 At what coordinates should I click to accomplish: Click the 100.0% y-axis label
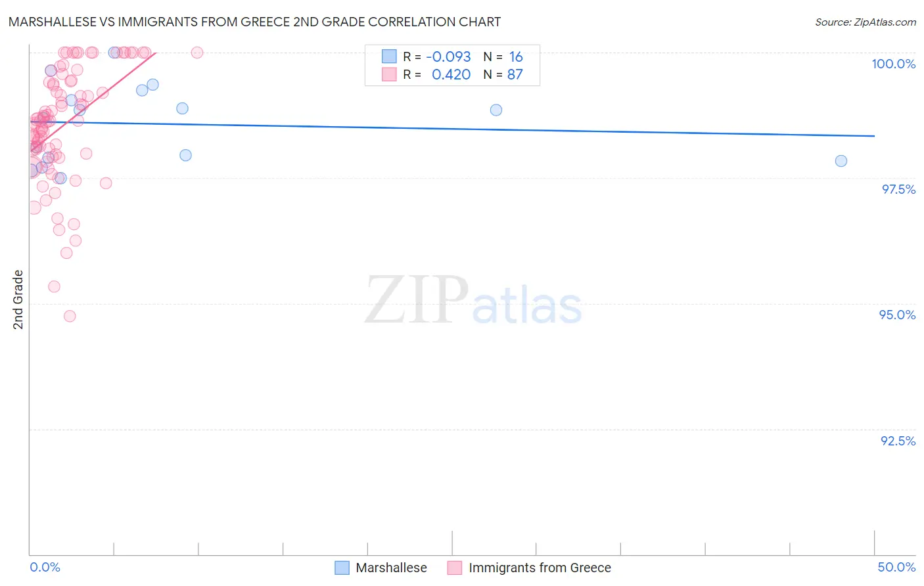(894, 64)
